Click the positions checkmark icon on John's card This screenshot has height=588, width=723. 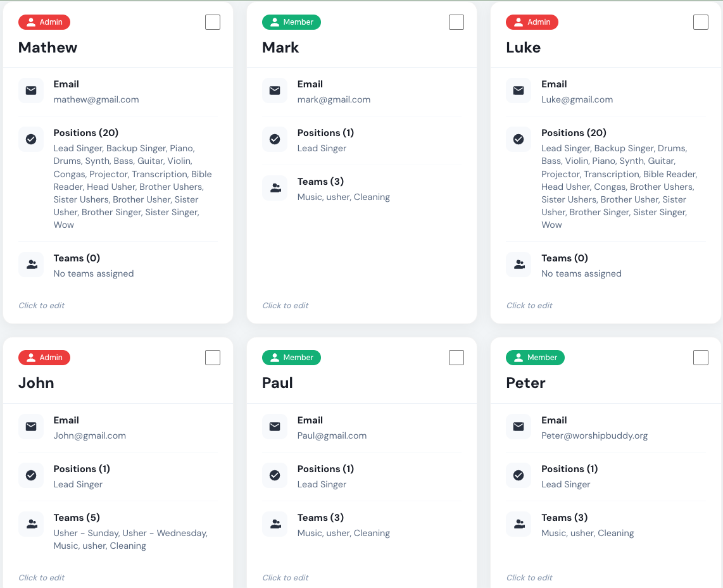pos(31,475)
